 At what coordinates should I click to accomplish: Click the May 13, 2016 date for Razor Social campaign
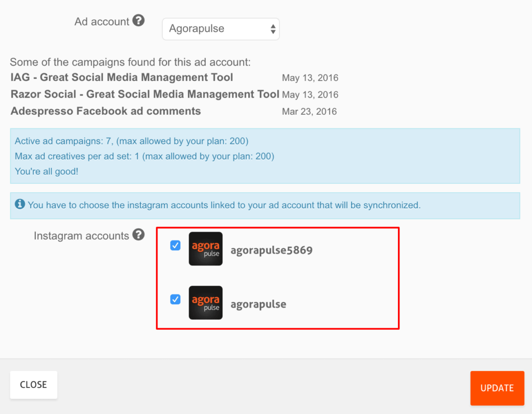(x=310, y=95)
